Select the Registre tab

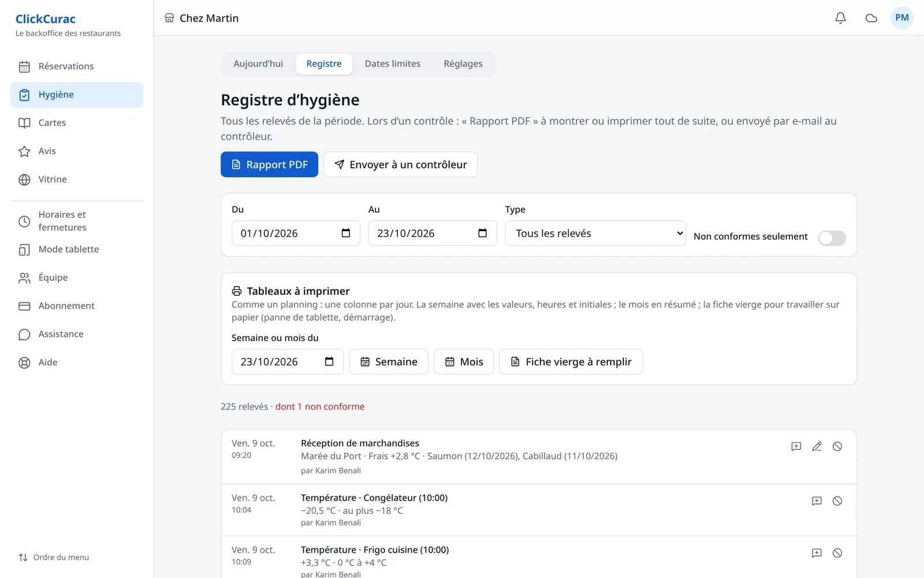tap(324, 64)
